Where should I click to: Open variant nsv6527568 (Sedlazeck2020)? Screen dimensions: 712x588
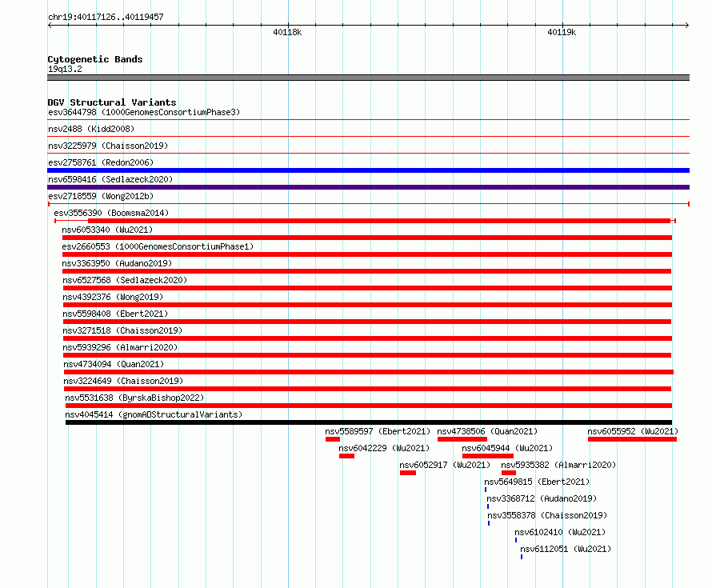coord(125,280)
